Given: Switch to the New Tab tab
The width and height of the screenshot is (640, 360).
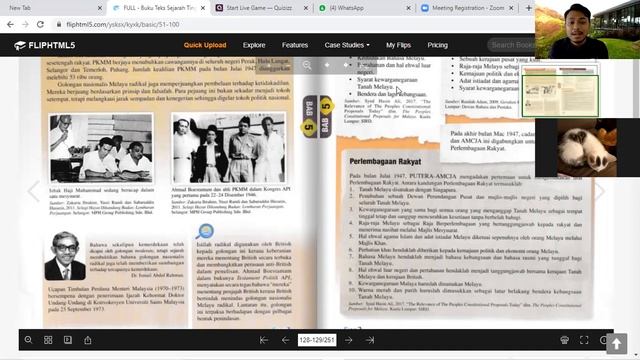Looking at the screenshot, I should pos(53,8).
